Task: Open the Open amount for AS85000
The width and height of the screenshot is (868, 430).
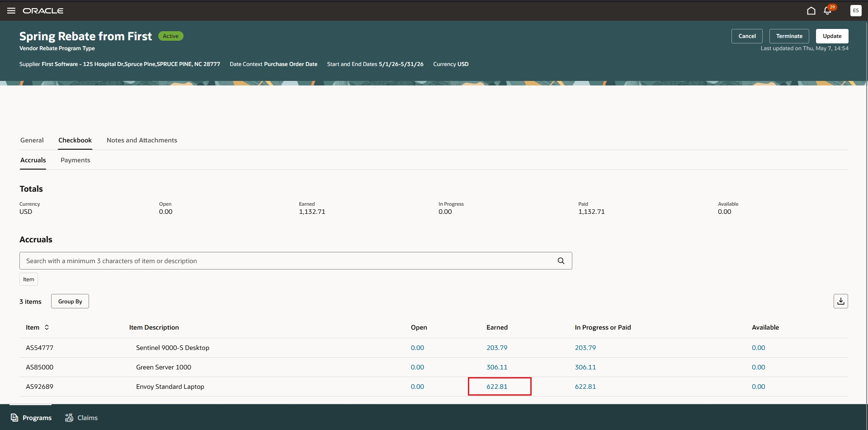Action: [417, 367]
